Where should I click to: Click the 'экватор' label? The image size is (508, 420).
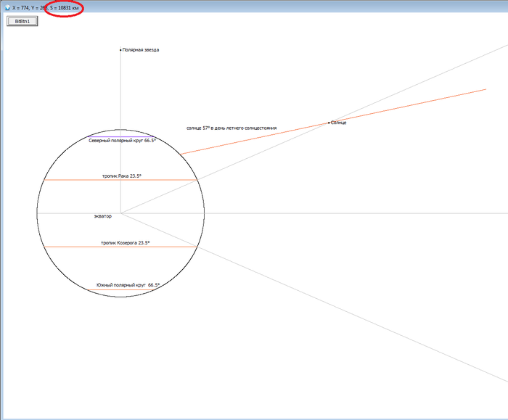point(103,216)
